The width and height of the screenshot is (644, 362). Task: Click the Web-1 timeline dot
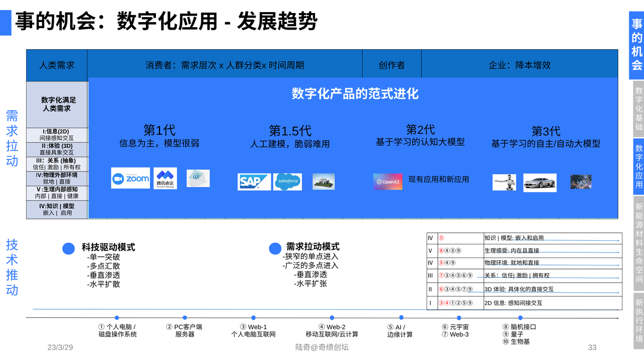pos(253,318)
